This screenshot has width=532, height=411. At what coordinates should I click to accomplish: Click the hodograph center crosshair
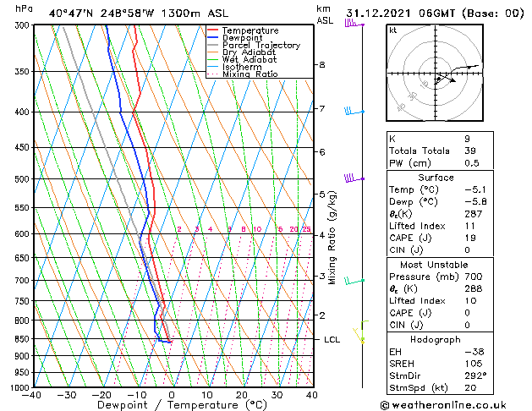[436, 73]
